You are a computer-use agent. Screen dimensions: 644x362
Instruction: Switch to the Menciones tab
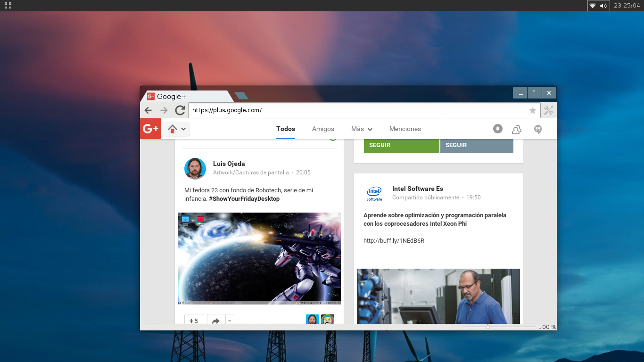(405, 129)
